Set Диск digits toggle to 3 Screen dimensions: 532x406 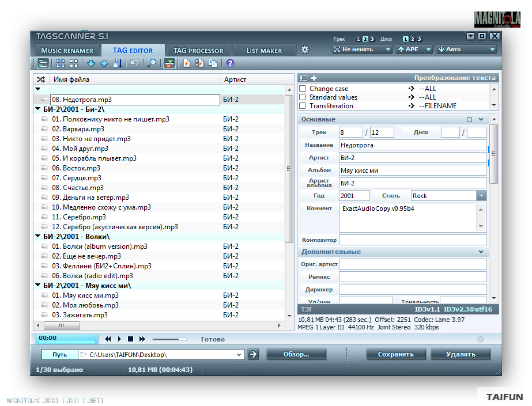pos(420,39)
